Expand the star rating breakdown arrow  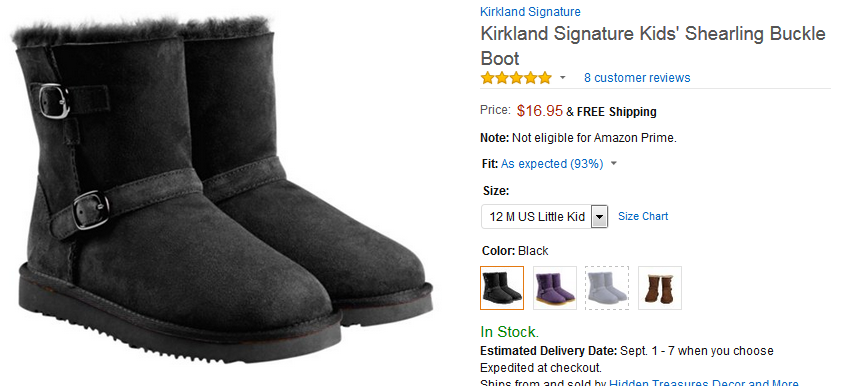point(562,78)
